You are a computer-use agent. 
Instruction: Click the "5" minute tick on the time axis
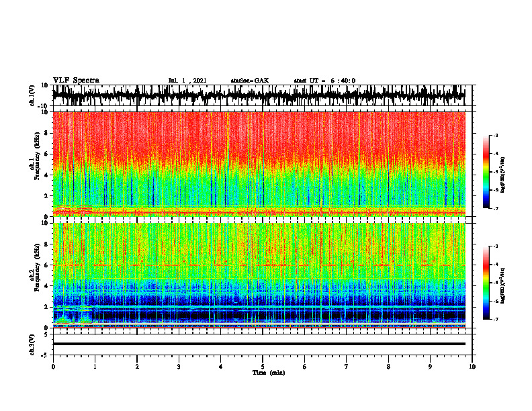pos(263,367)
